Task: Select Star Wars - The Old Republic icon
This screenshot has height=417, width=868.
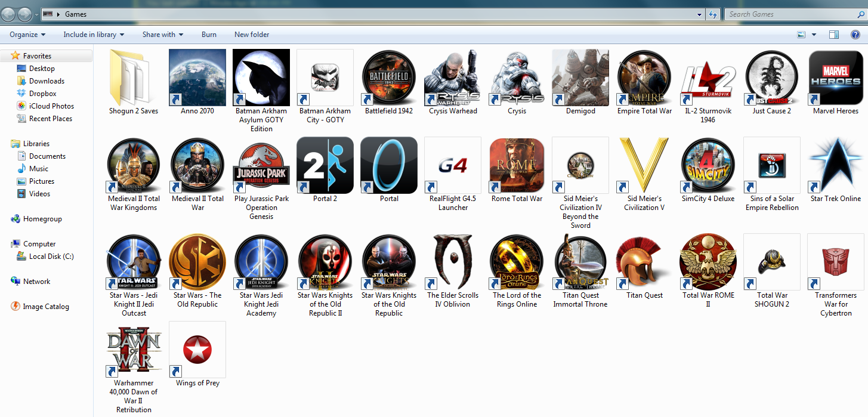Action: tap(197, 262)
